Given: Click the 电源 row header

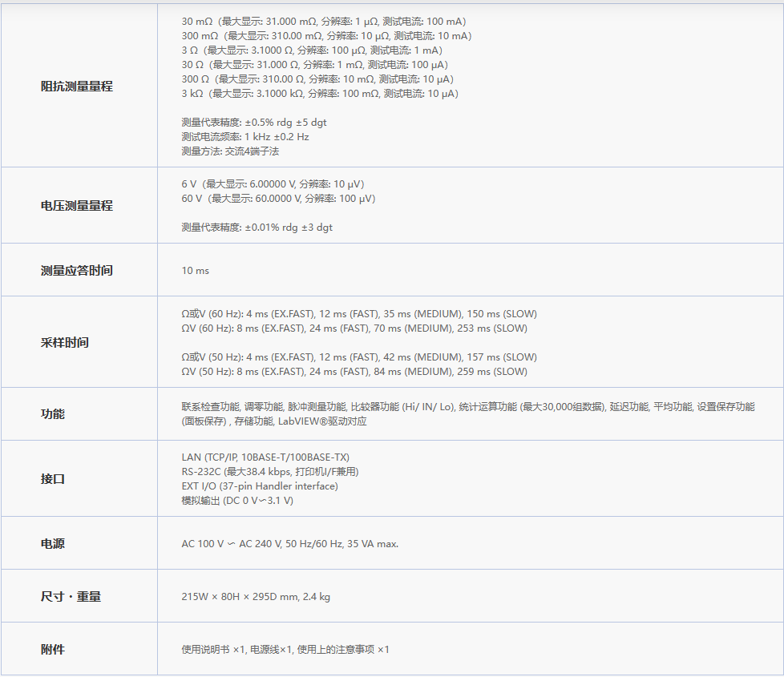Looking at the screenshot, I should click(x=53, y=544).
